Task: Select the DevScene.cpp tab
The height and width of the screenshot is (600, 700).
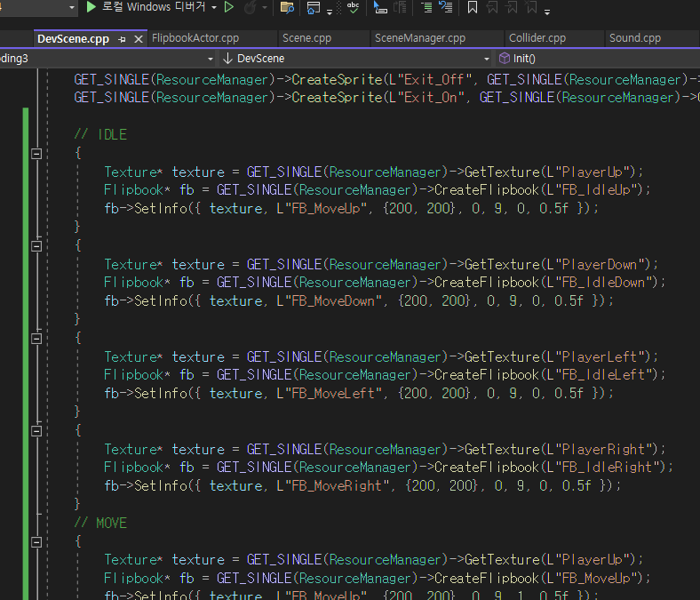Action: (73, 39)
